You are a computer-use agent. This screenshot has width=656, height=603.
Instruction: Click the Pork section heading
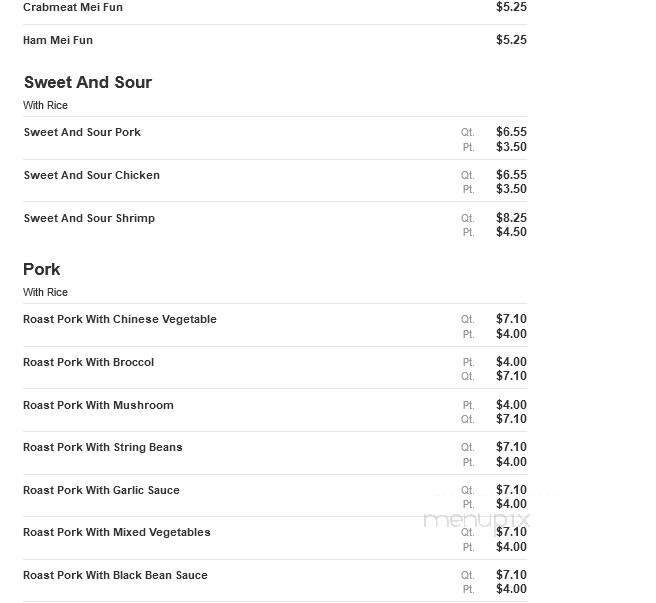click(x=41, y=269)
